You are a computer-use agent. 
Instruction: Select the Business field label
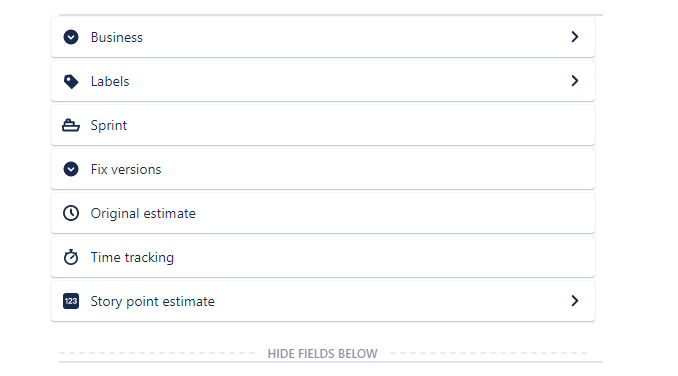(117, 38)
